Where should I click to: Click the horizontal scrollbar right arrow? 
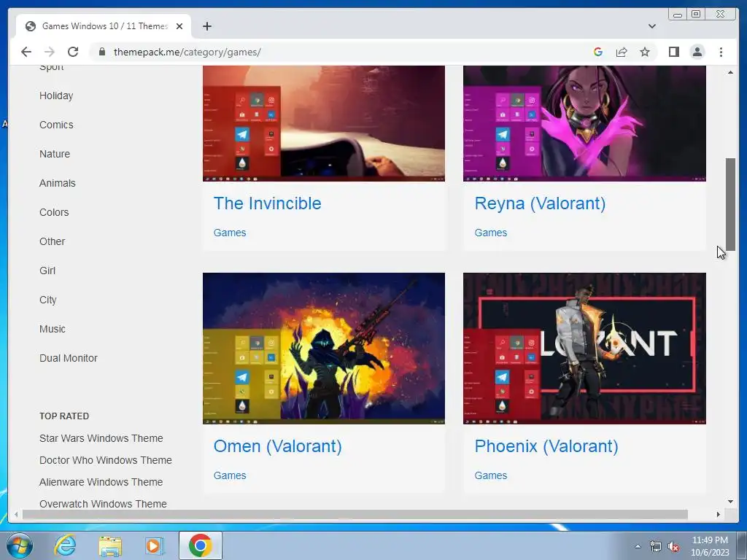tap(719, 514)
